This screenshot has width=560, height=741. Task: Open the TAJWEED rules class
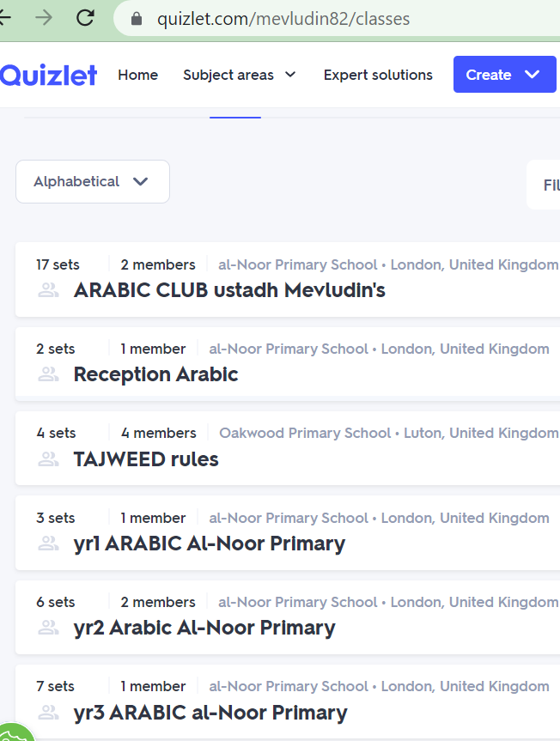pyautogui.click(x=146, y=459)
